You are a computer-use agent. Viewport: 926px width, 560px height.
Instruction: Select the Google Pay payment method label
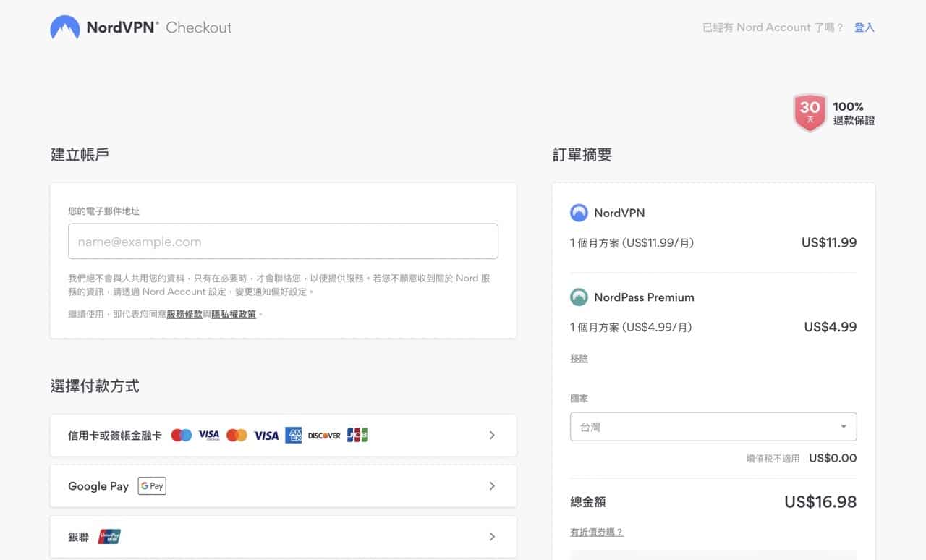coord(98,486)
